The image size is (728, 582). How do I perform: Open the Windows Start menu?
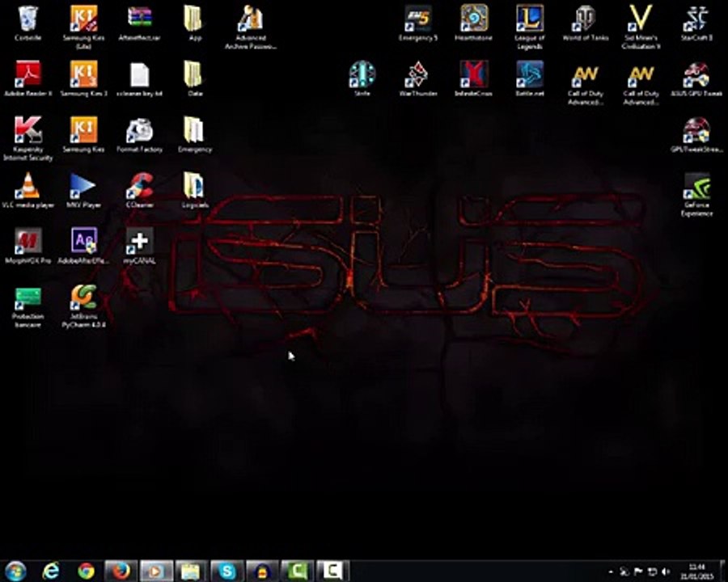pos(15,571)
